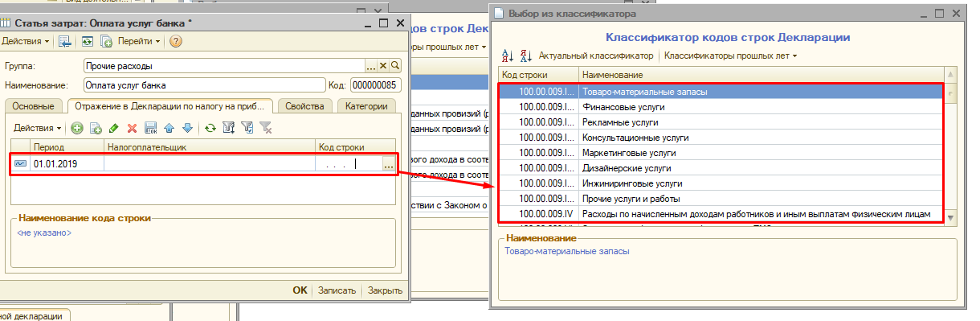Click the Группа field with Прочие расходы
Screen dimensions: 980x321
click(224, 66)
